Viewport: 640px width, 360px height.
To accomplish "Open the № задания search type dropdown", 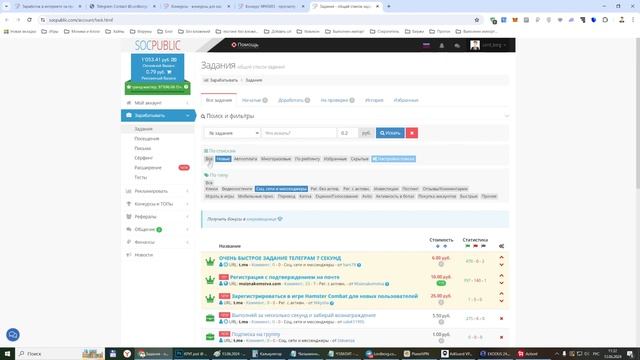I will pyautogui.click(x=232, y=133).
